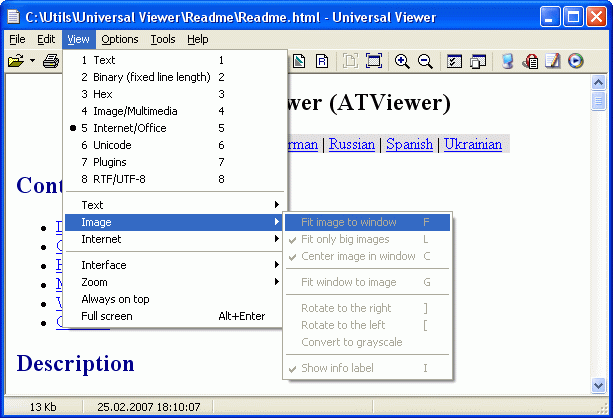Select Binary (fixed line length) mode

pyautogui.click(x=175, y=77)
